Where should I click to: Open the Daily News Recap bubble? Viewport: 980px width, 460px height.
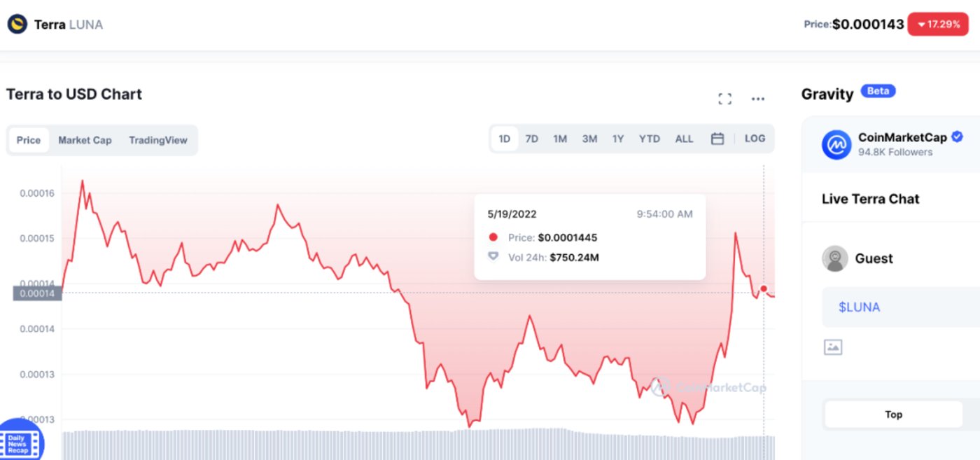[20, 441]
